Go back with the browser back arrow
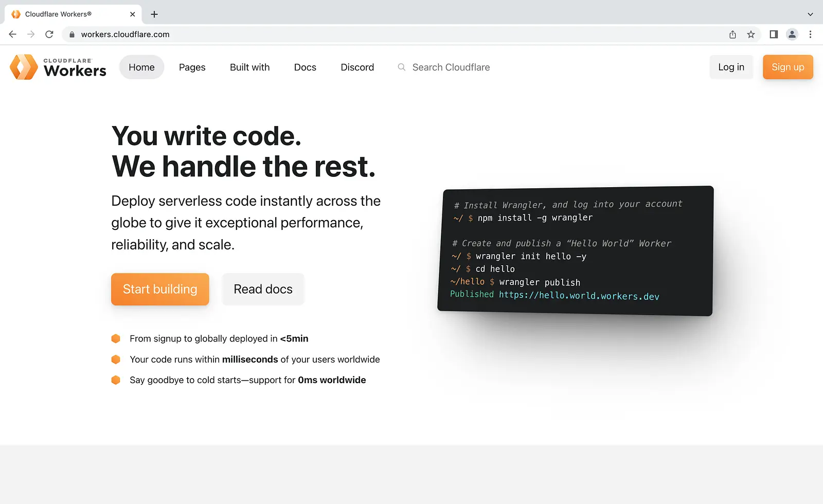The width and height of the screenshot is (823, 504). [x=13, y=34]
